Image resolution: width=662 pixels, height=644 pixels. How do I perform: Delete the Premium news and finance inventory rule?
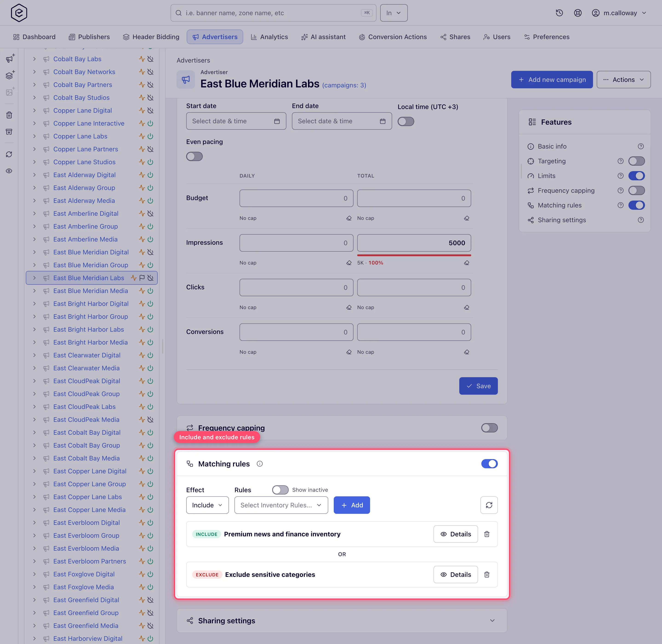coord(487,534)
